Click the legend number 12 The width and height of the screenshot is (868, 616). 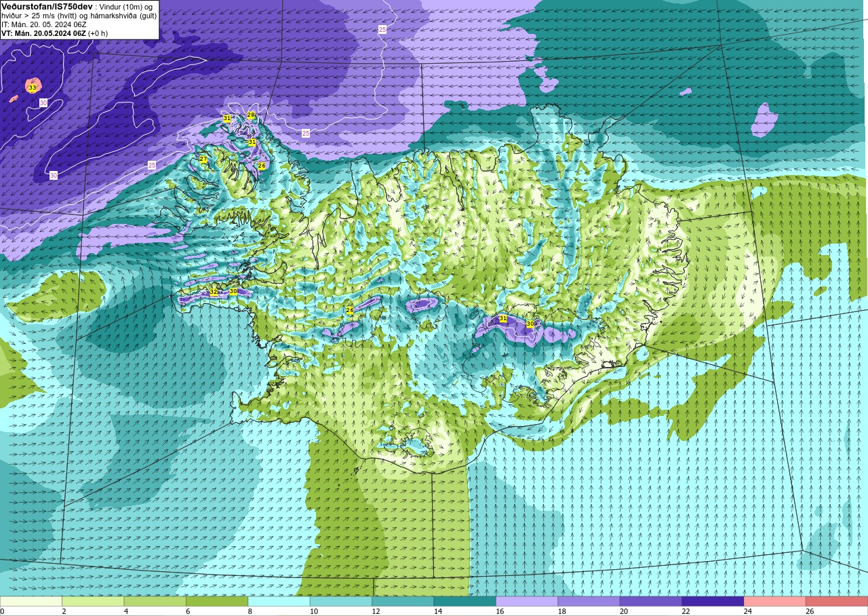pos(376,611)
